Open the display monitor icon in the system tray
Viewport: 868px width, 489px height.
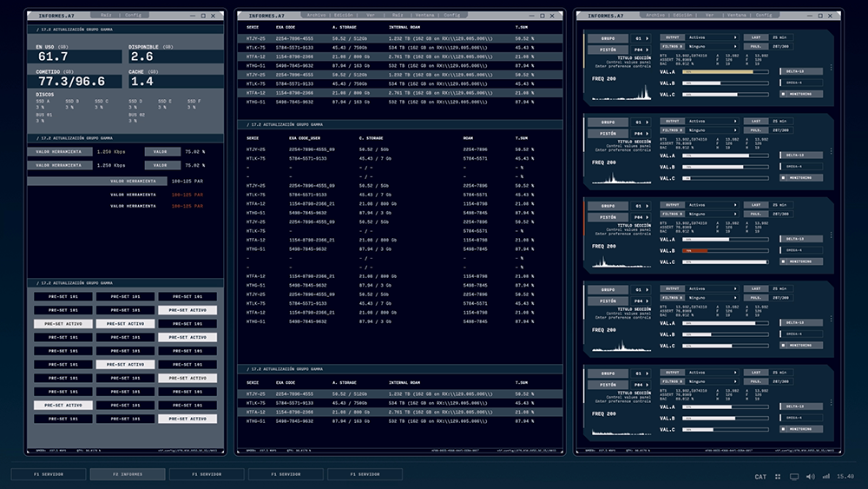coord(794,476)
